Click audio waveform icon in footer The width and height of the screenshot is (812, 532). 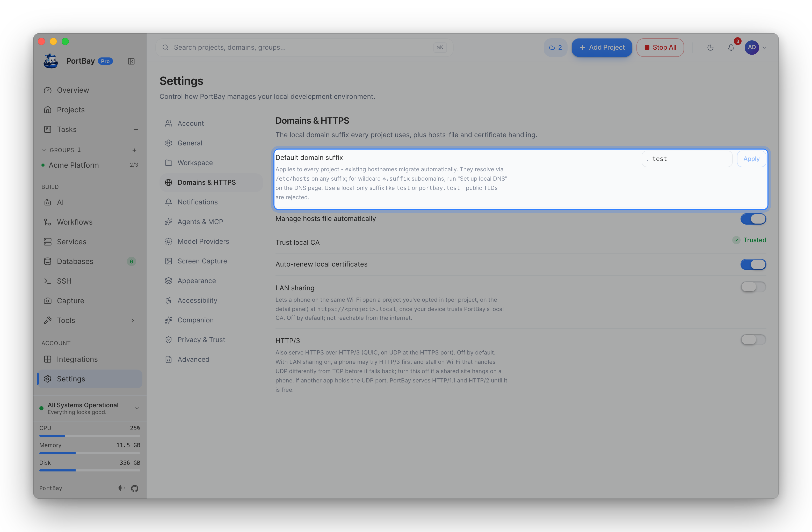tap(121, 488)
